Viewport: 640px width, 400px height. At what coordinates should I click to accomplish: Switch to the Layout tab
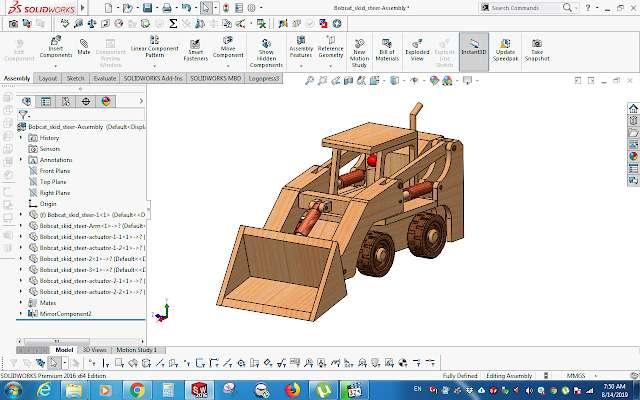pos(48,78)
